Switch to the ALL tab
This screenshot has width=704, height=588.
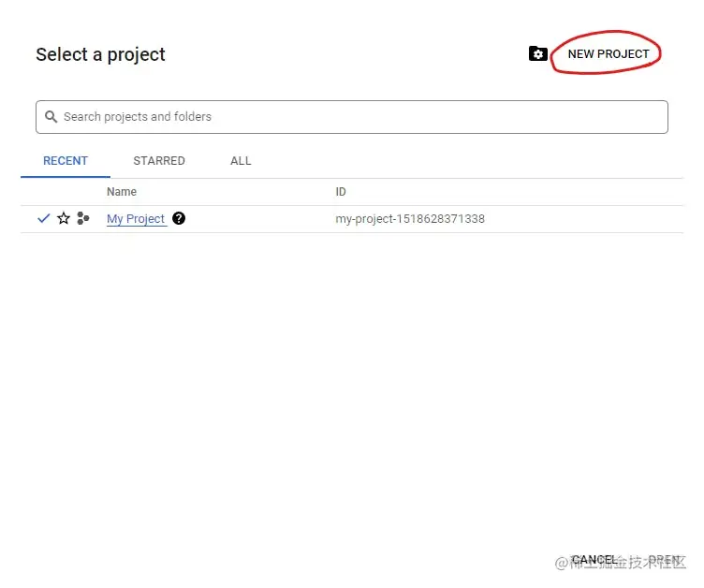coord(241,161)
